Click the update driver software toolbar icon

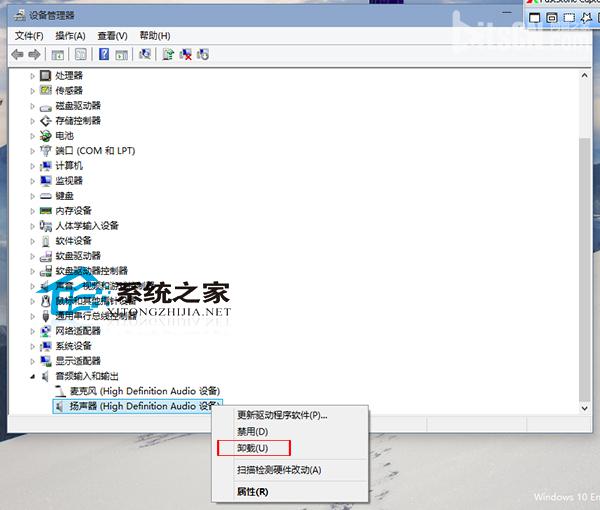point(168,54)
